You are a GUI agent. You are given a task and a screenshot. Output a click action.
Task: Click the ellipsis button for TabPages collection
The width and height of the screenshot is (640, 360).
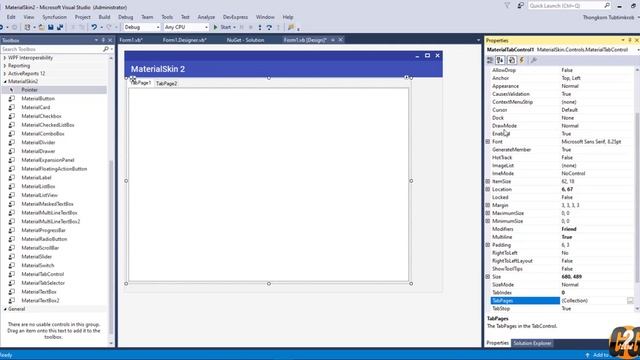coord(630,301)
